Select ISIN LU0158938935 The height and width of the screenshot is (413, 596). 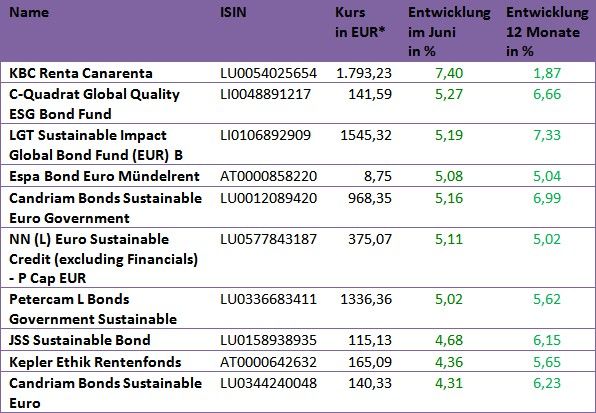[x=268, y=340]
